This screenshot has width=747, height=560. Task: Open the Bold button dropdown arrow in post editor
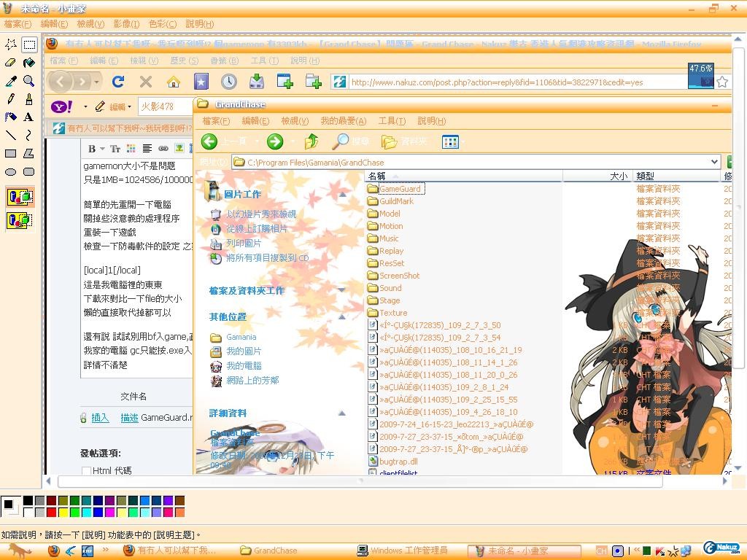point(102,149)
